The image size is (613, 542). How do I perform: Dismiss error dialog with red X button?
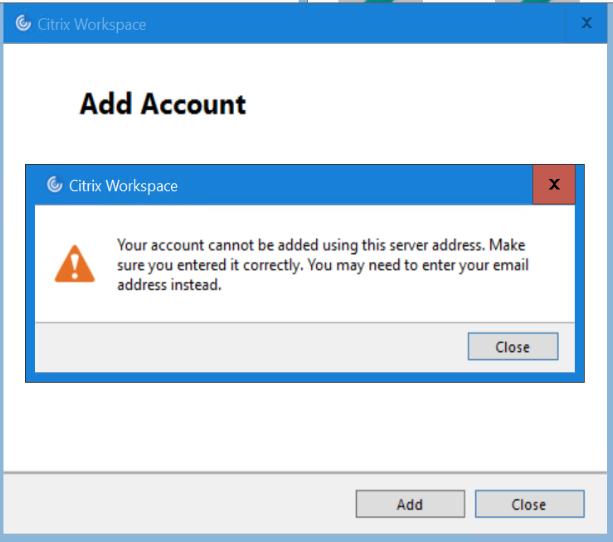(554, 184)
